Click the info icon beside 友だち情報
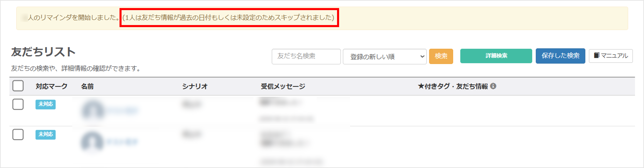Image resolution: width=644 pixels, height=168 pixels. tap(493, 86)
